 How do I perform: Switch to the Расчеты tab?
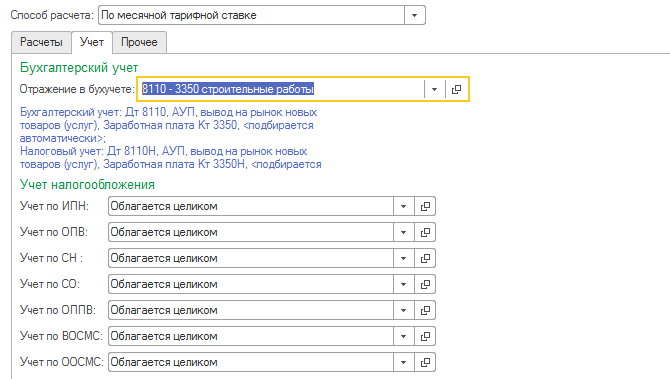point(41,42)
